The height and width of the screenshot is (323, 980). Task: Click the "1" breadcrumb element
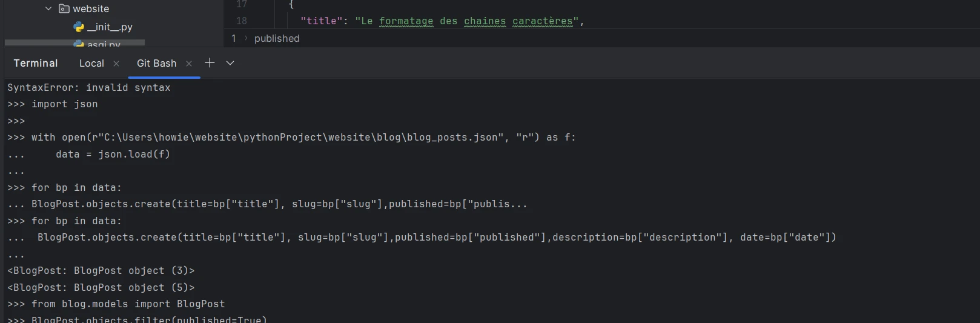234,38
